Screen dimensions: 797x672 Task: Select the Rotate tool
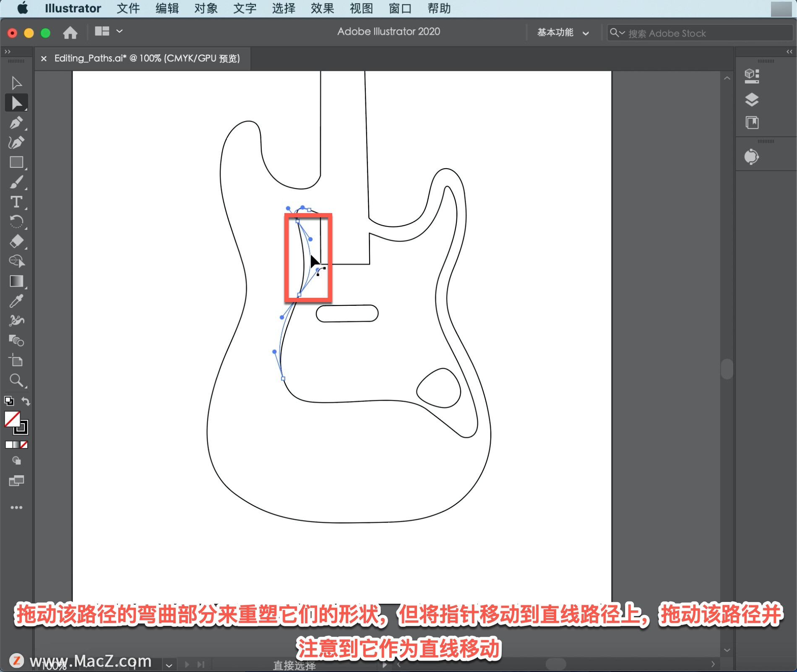click(x=16, y=221)
